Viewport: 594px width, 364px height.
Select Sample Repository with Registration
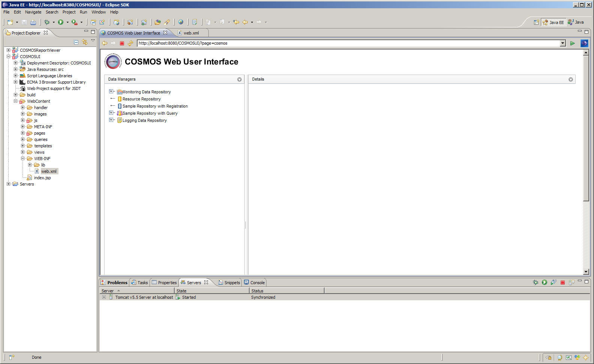point(155,106)
